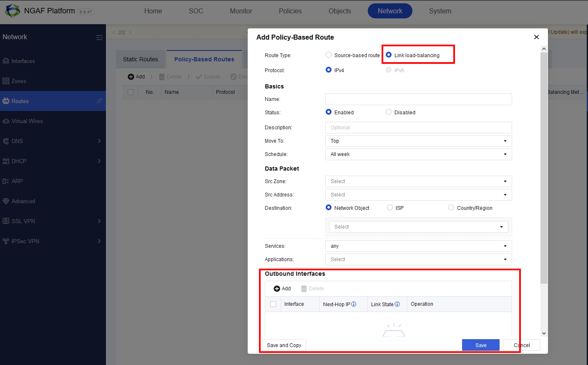Tick the Outbound Interfaces header checkbox

click(x=273, y=304)
